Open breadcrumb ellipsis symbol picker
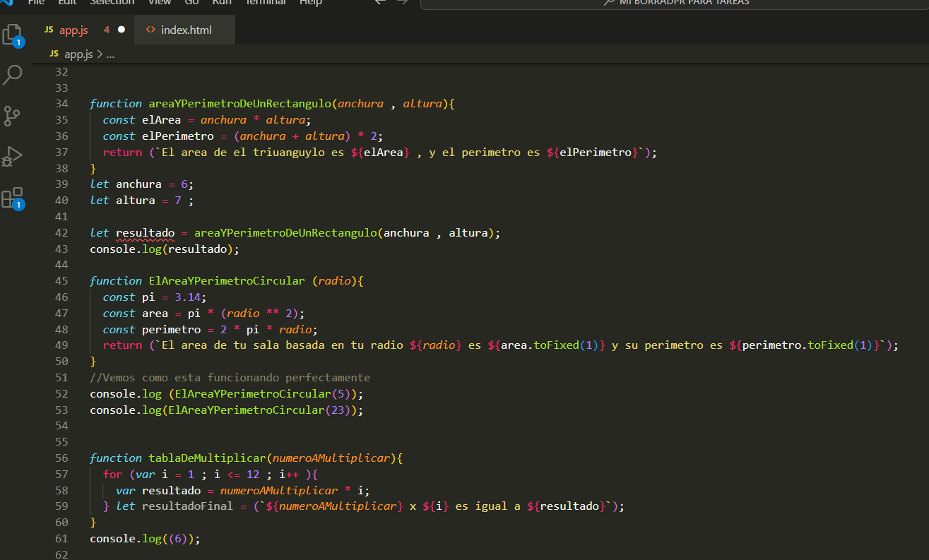 click(110, 54)
